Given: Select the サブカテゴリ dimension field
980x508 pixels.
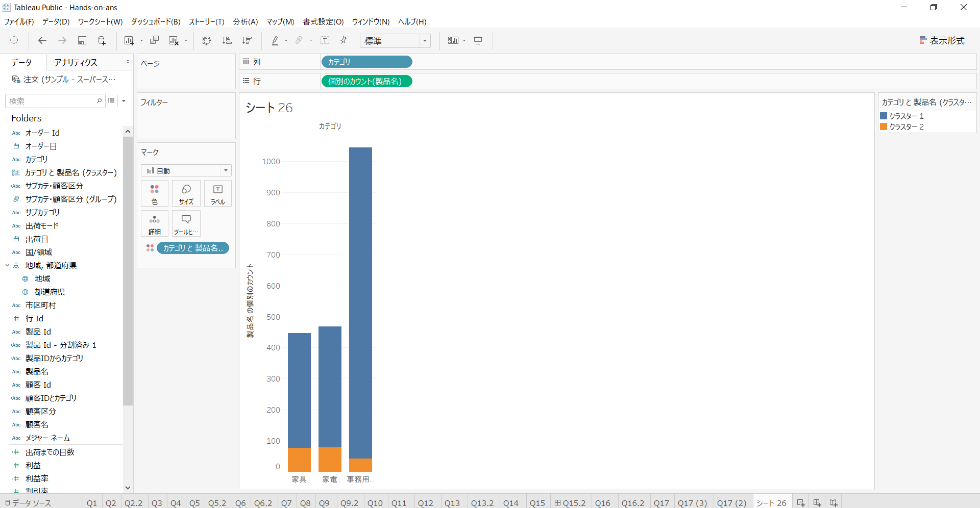Looking at the screenshot, I should (42, 212).
